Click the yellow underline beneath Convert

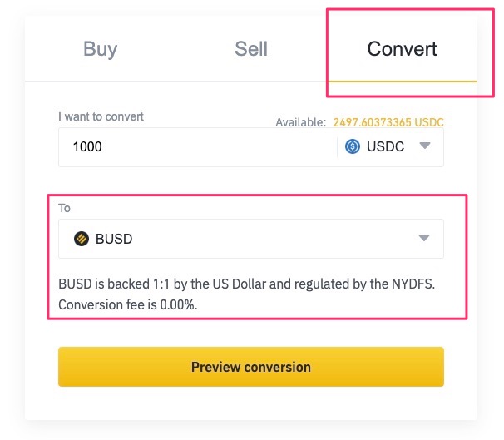(x=402, y=81)
